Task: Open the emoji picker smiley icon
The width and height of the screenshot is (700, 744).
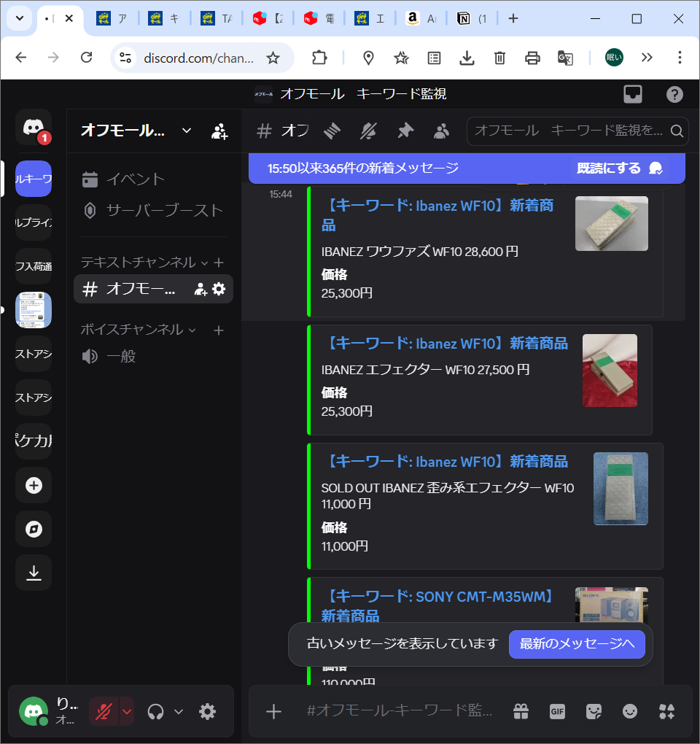Action: pos(630,711)
